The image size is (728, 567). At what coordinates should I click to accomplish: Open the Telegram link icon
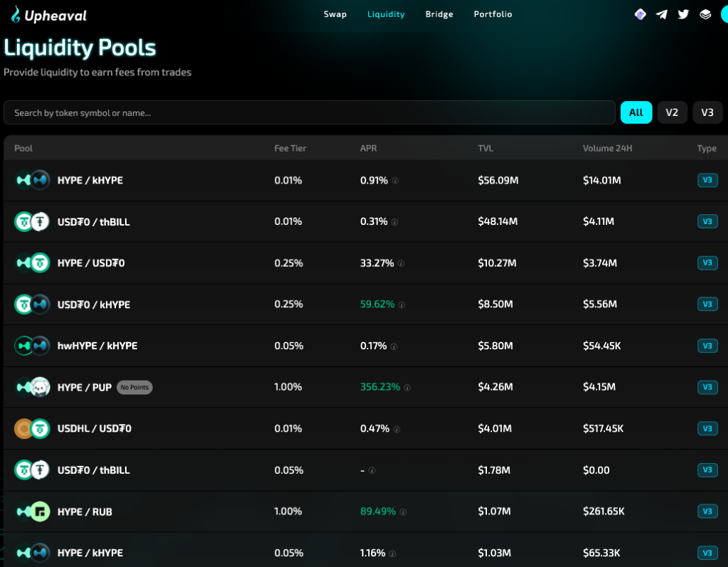[662, 14]
